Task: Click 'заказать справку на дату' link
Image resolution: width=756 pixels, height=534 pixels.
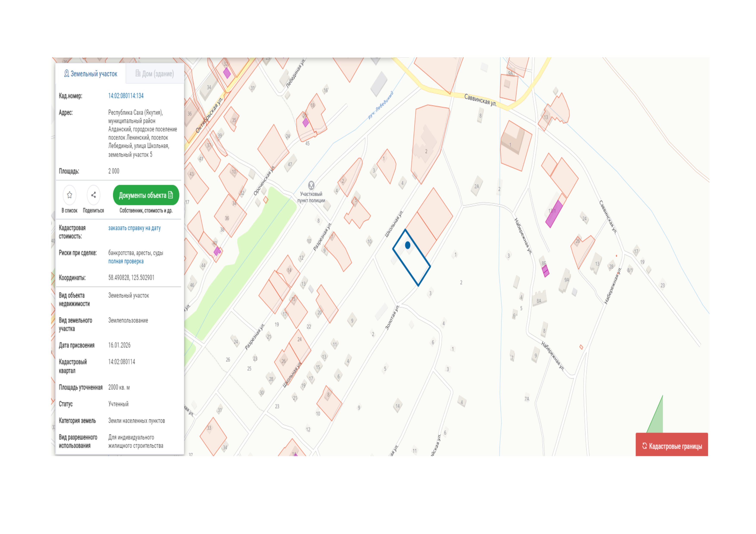Action: 134,228
